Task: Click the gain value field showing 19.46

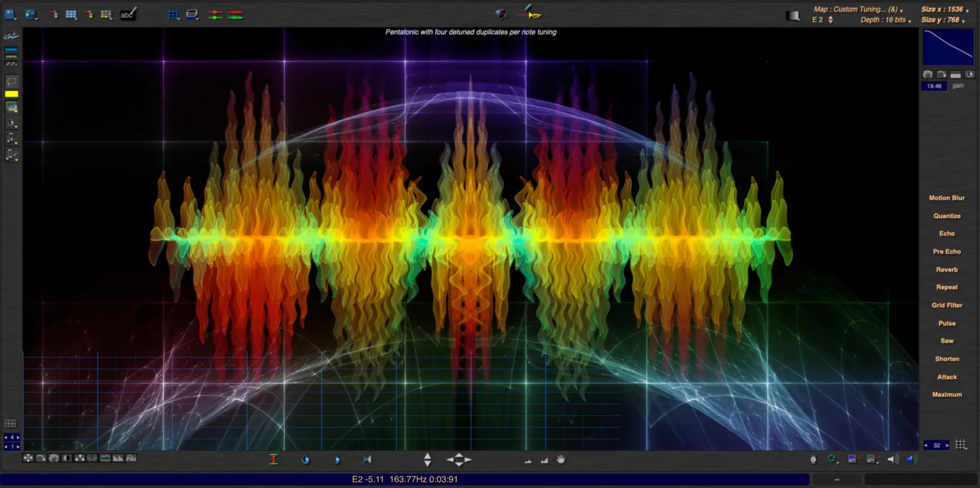Action: pos(933,85)
